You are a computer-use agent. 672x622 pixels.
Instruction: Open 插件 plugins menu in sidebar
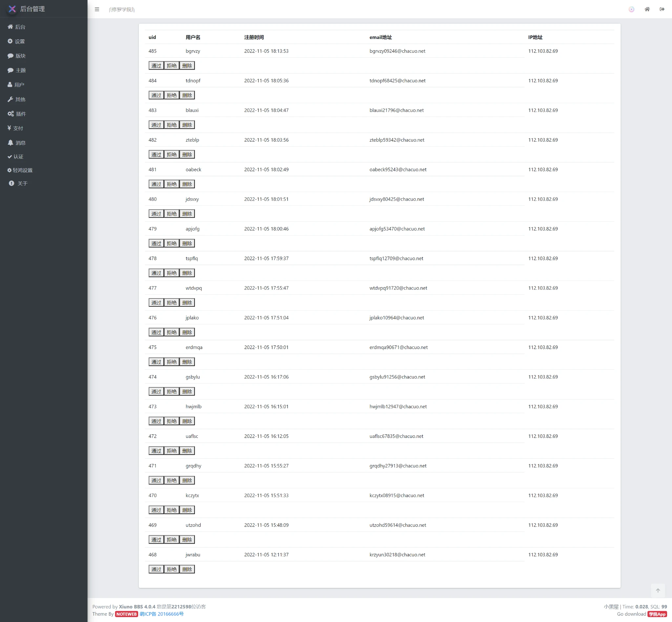coord(17,114)
